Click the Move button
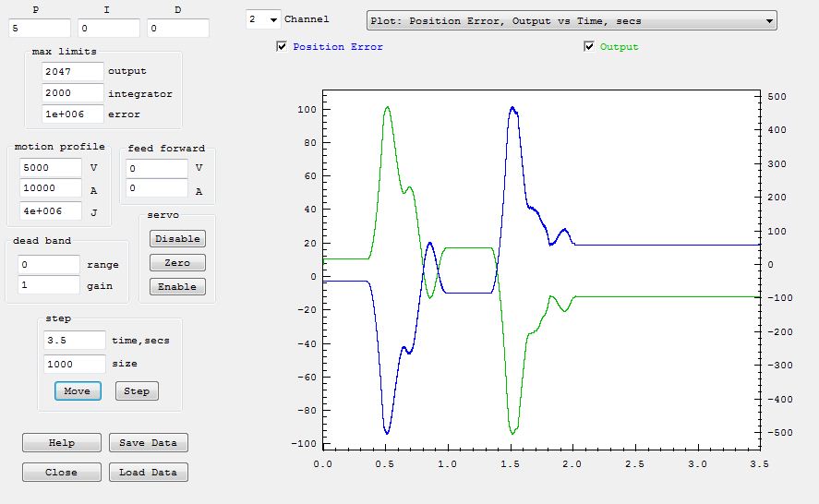Screen dimensions: 819x504 [78, 391]
